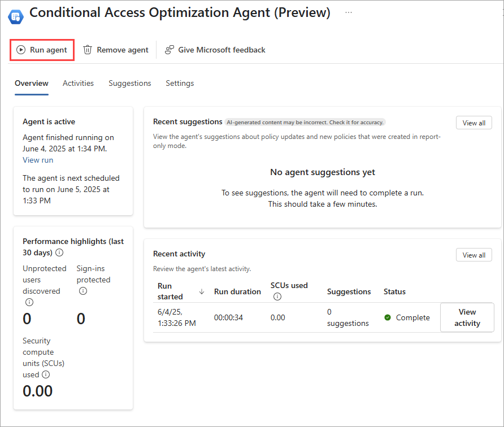504x427 pixels.
Task: Click the Remove agent label
Action: click(x=123, y=50)
